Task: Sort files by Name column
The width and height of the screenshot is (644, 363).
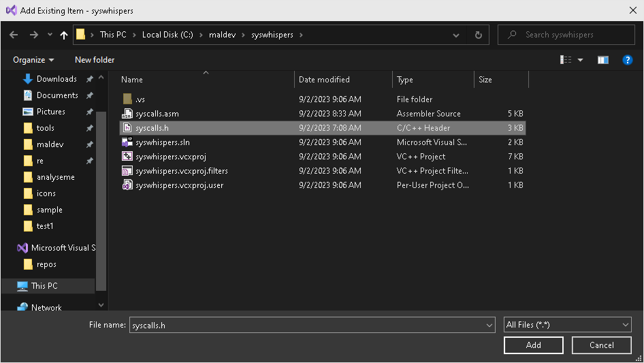Action: coord(132,80)
